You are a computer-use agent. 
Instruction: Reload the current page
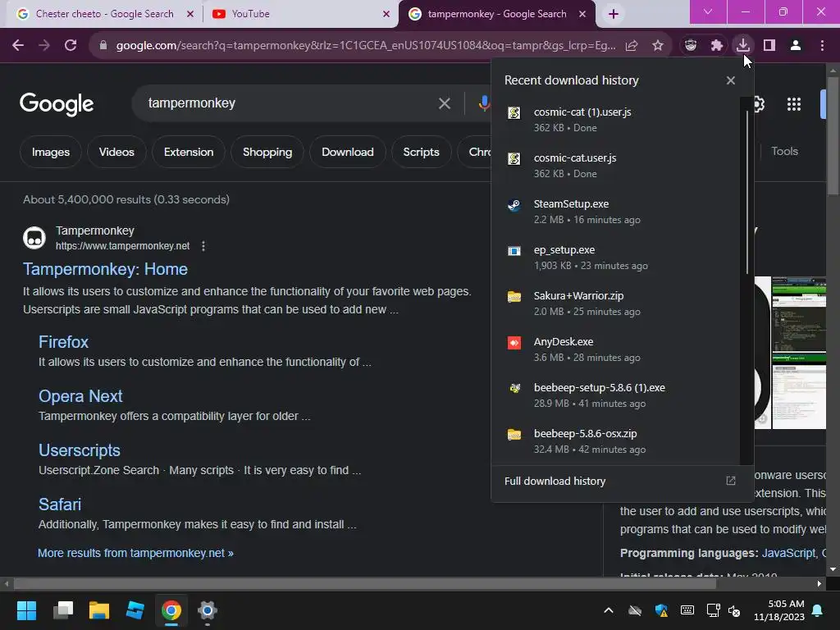pos(71,46)
